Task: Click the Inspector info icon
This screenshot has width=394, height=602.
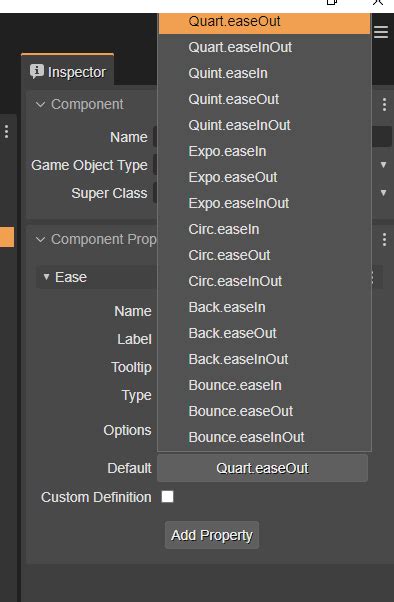Action: [37, 71]
